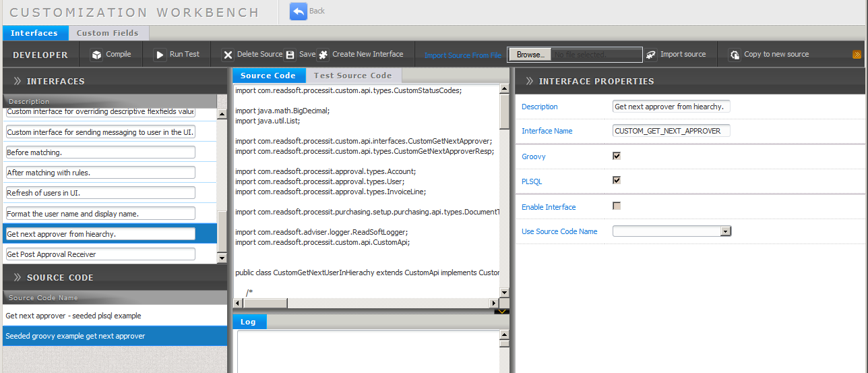
Task: Click the Delete Source X icon
Action: pos(228,55)
